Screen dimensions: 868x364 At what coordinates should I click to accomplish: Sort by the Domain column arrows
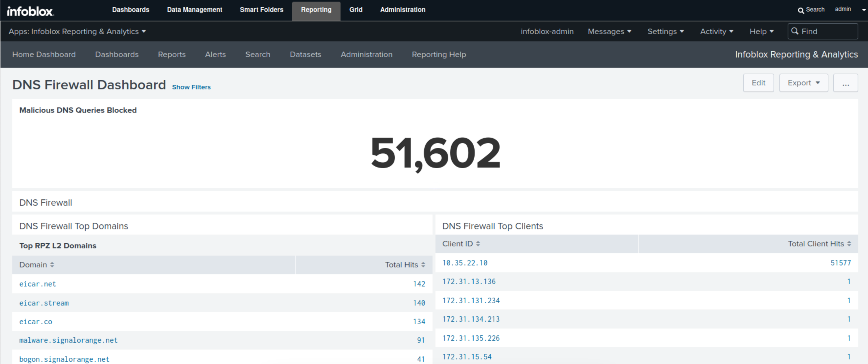click(x=52, y=265)
